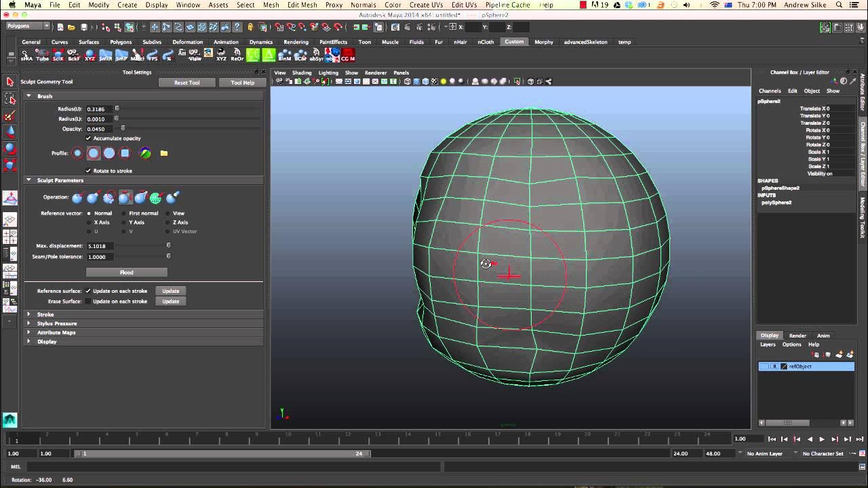Toggle Reference surface Update on each stroke
The height and width of the screenshot is (488, 868).
click(88, 291)
